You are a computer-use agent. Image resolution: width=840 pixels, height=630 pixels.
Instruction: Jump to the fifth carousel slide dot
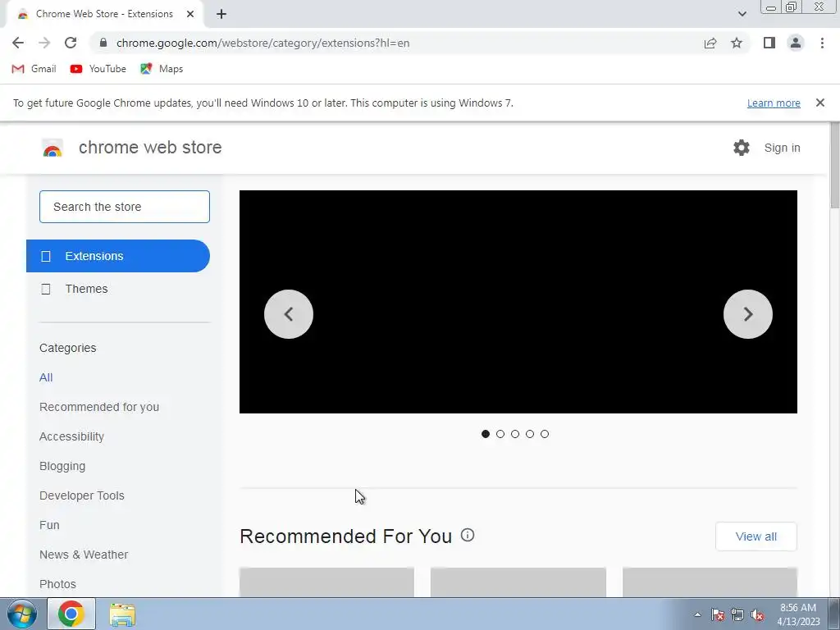pos(545,434)
